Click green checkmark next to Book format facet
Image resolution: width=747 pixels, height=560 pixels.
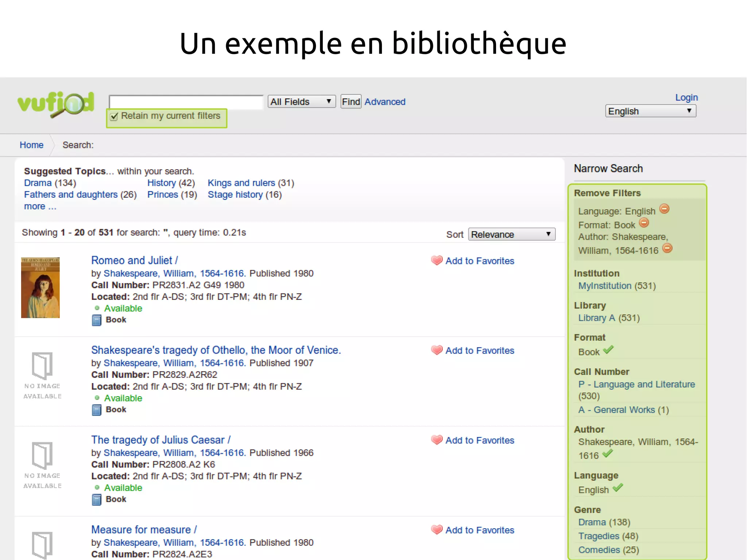pos(608,350)
